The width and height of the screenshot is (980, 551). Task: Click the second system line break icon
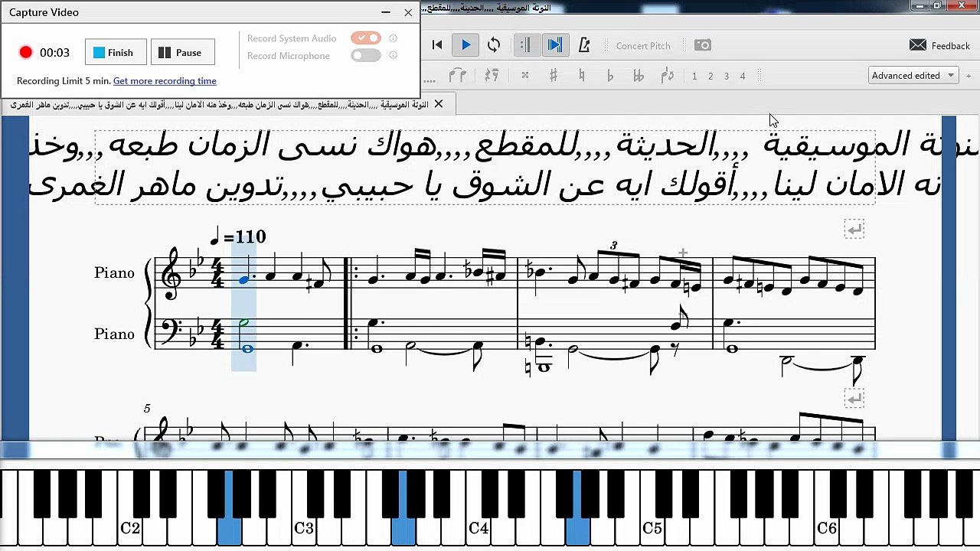coord(854,399)
